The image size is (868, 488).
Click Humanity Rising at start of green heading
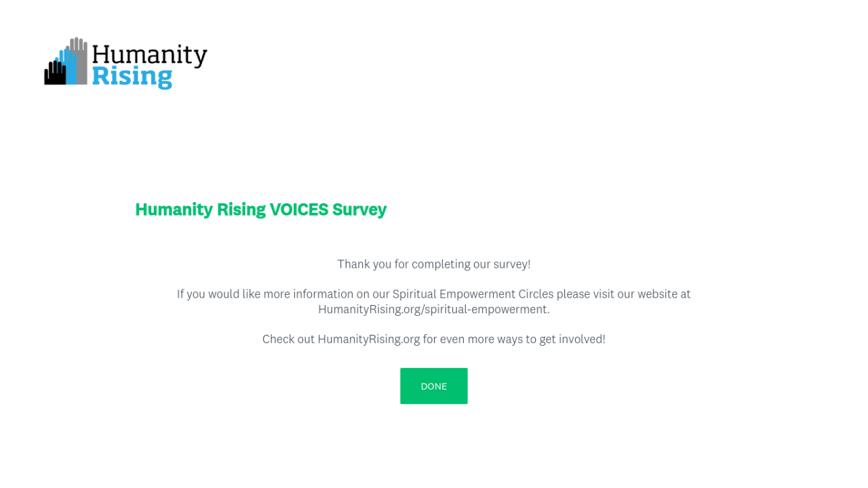pyautogui.click(x=200, y=209)
